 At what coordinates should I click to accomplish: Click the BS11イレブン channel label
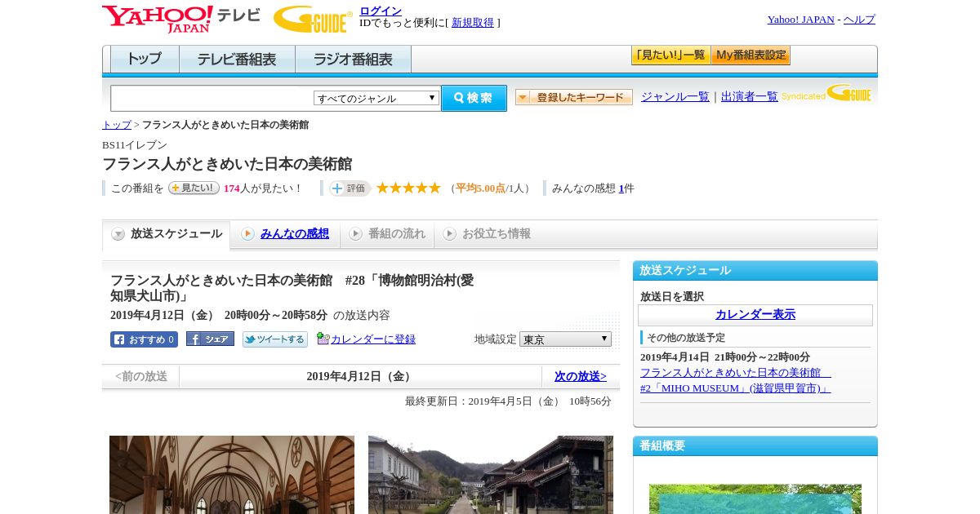(x=135, y=145)
